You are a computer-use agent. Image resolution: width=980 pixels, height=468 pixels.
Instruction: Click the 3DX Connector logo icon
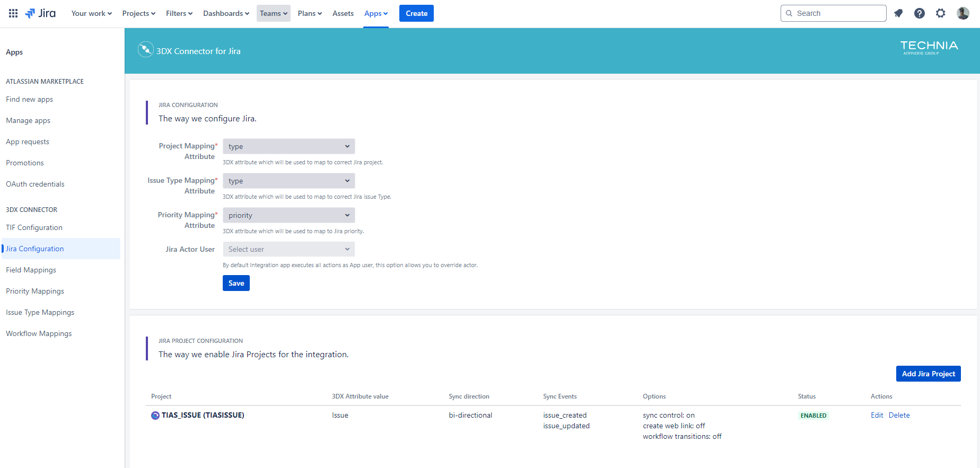pyautogui.click(x=145, y=49)
